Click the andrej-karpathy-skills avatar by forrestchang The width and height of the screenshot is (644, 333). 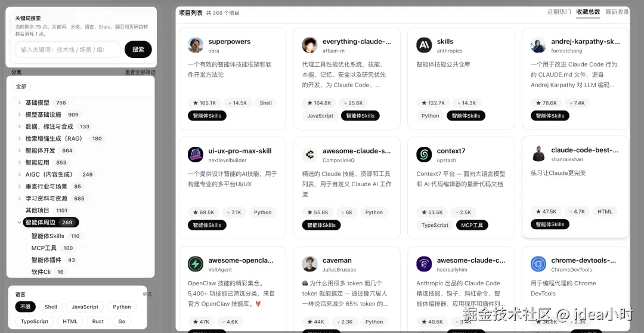(x=538, y=45)
